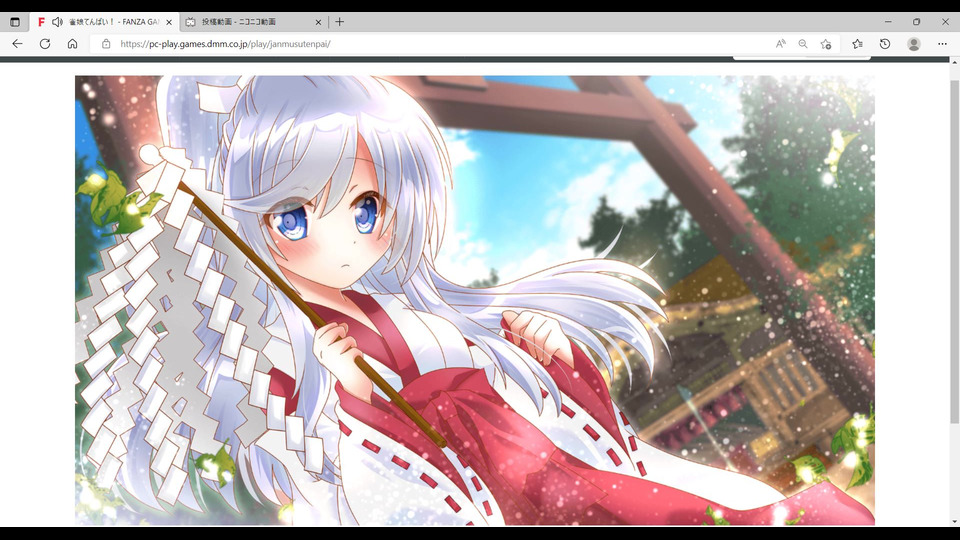The width and height of the screenshot is (960, 540).
Task: Add this page to favorites
Action: click(x=826, y=44)
